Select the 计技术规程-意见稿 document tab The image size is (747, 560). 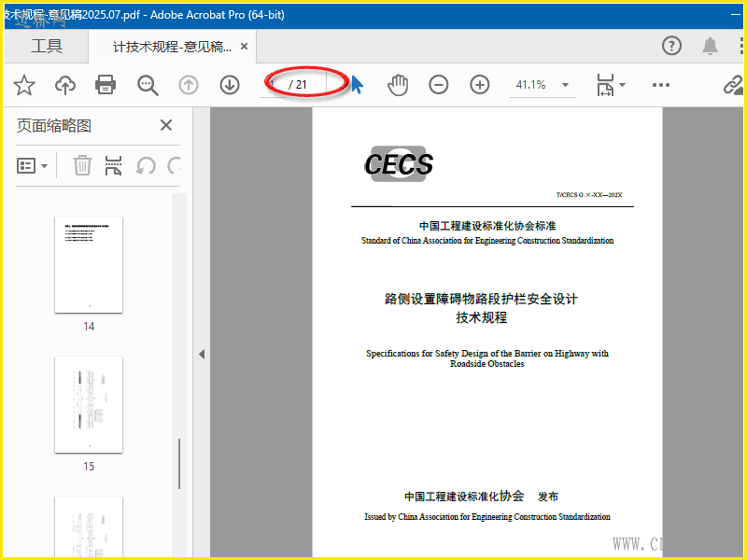click(x=172, y=47)
